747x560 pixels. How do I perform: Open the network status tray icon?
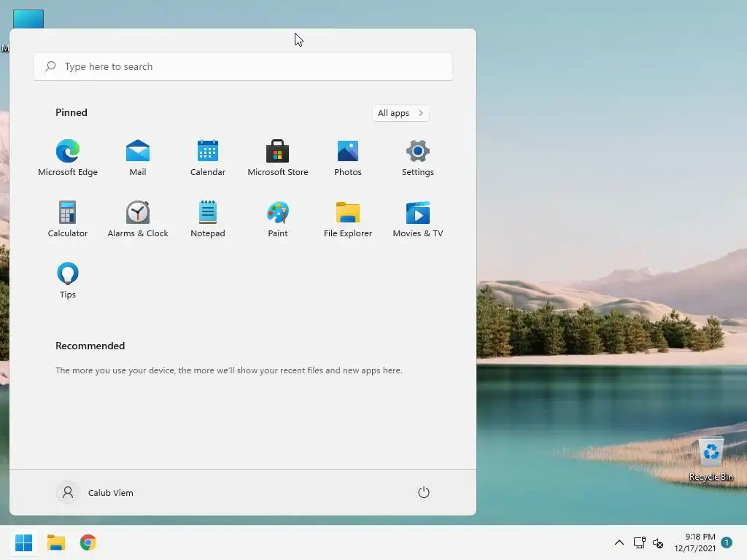tap(639, 542)
